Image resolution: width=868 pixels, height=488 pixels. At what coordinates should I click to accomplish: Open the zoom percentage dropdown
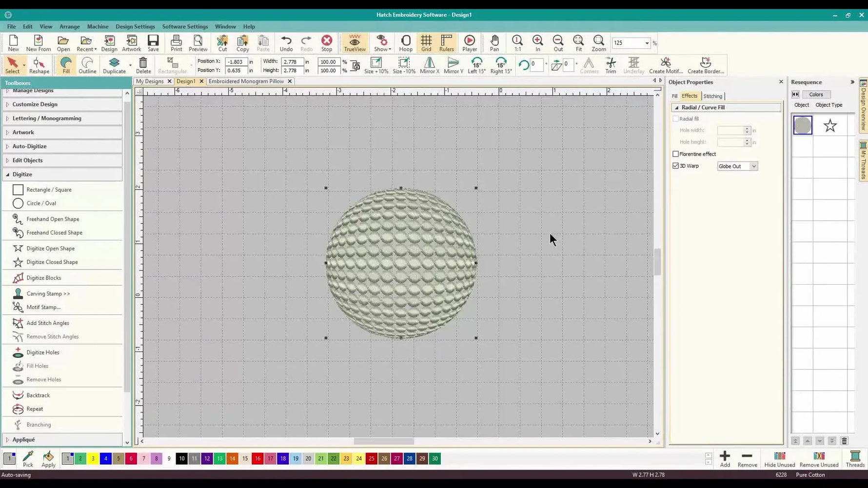pos(647,43)
